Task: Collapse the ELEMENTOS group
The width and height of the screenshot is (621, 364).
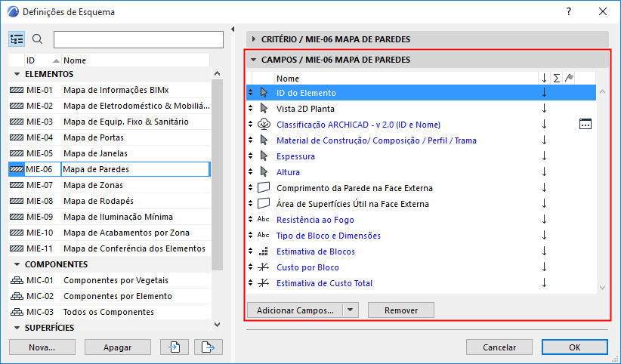Action: (x=17, y=74)
